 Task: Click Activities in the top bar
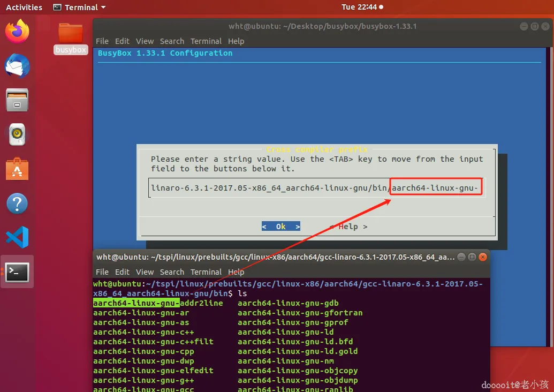24,7
